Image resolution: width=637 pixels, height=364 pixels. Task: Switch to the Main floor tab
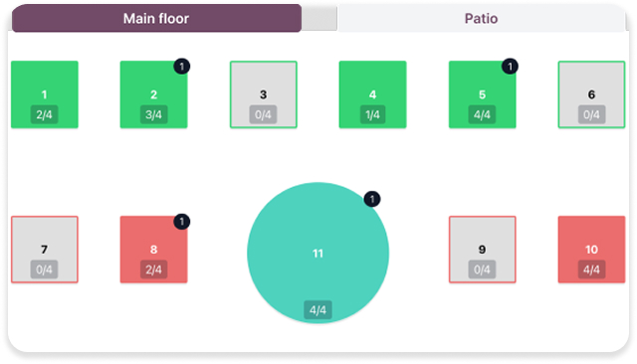[x=156, y=18]
